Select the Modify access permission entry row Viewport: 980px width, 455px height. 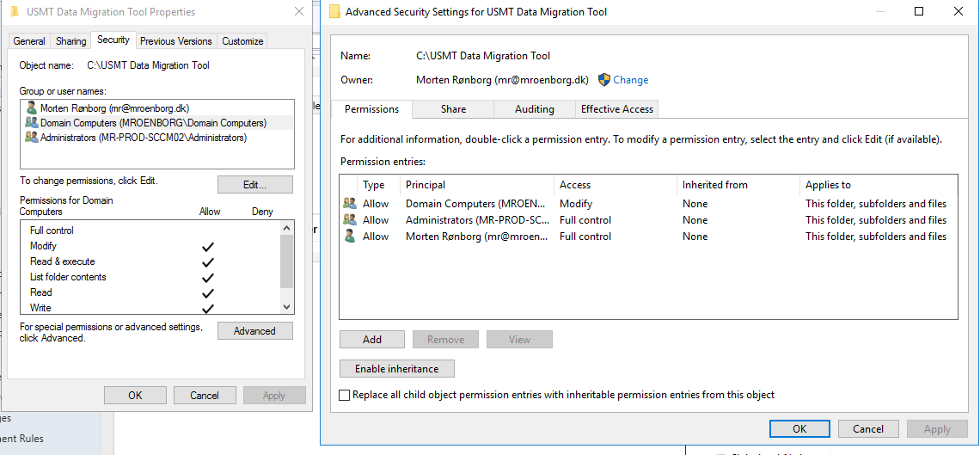tap(648, 204)
